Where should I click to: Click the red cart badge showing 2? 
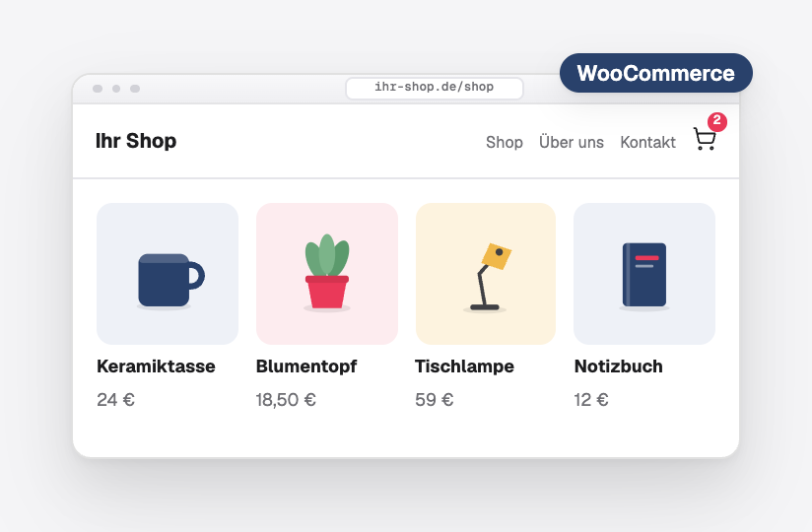click(717, 121)
